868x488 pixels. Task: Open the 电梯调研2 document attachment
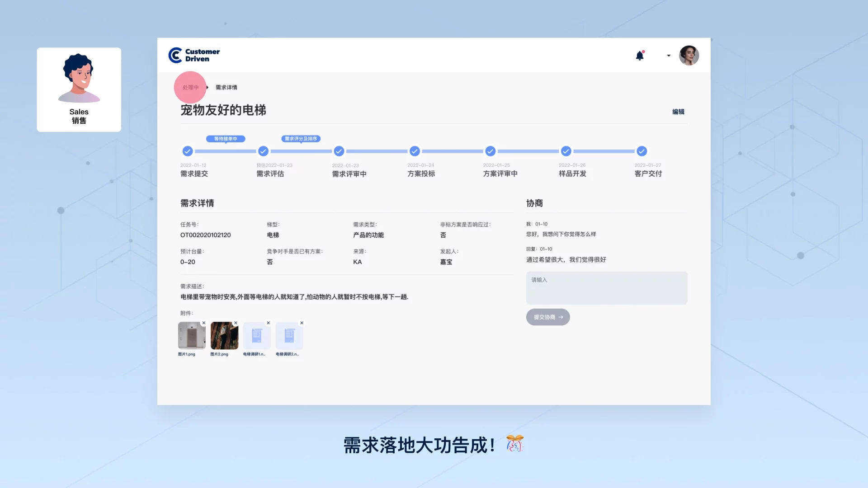click(x=289, y=336)
